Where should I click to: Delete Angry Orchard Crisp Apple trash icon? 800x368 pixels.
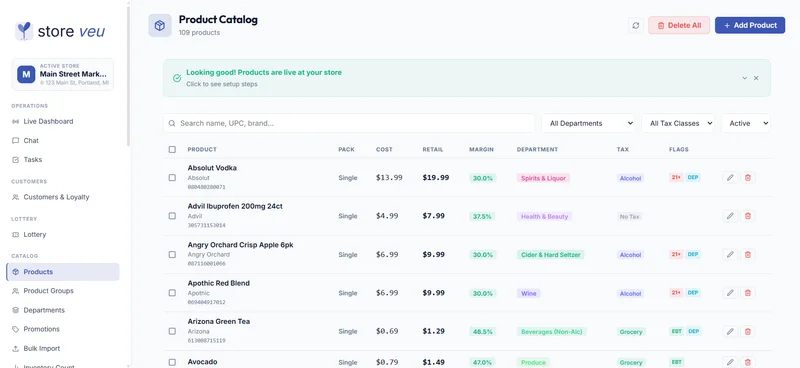pyautogui.click(x=747, y=254)
